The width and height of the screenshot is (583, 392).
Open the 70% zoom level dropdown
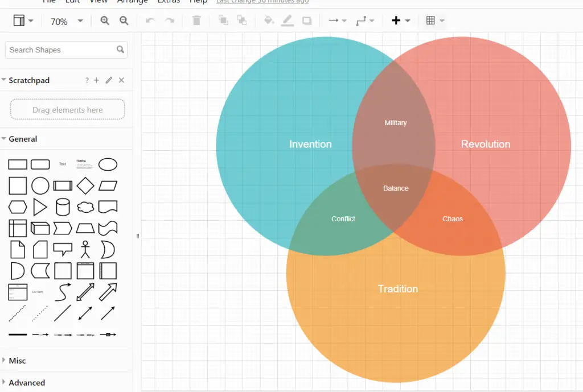(x=67, y=21)
